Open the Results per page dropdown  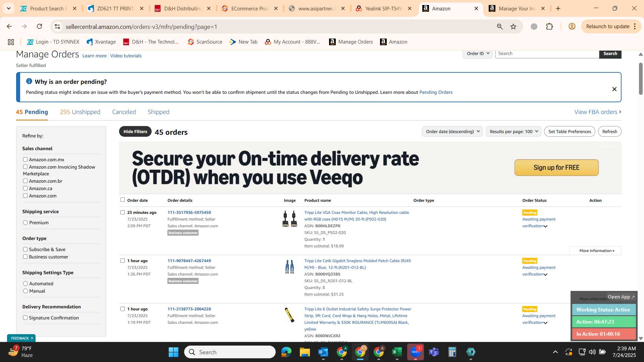(x=513, y=131)
